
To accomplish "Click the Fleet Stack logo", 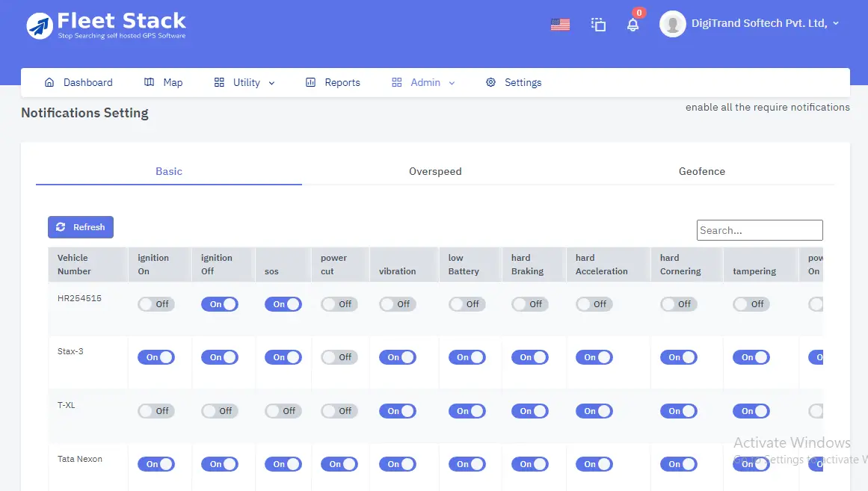I will [106, 25].
